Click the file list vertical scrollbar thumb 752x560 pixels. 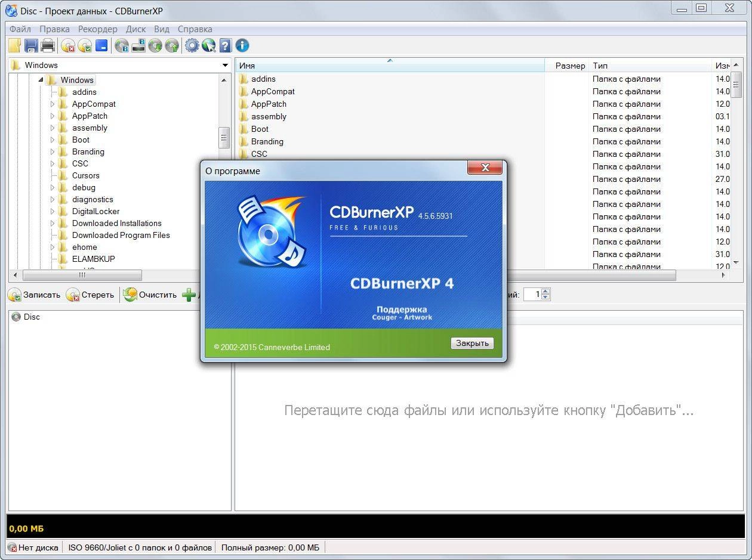pyautogui.click(x=736, y=84)
